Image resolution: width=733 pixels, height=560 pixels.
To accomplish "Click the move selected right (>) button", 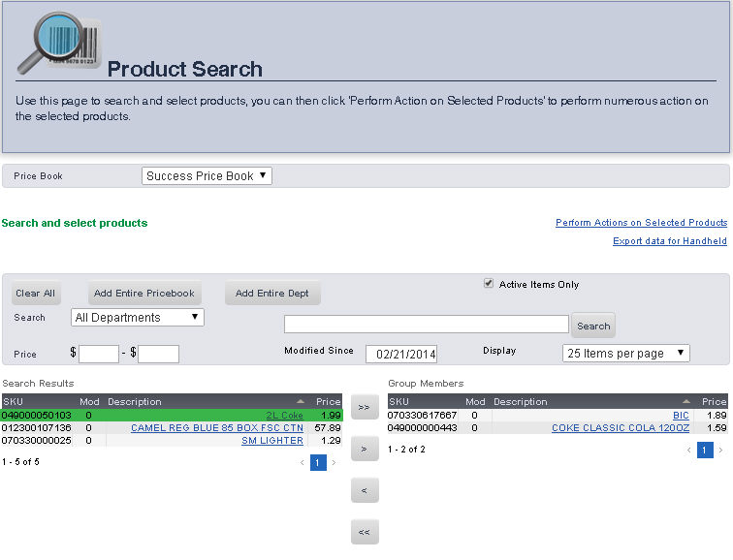I will pyautogui.click(x=364, y=450).
